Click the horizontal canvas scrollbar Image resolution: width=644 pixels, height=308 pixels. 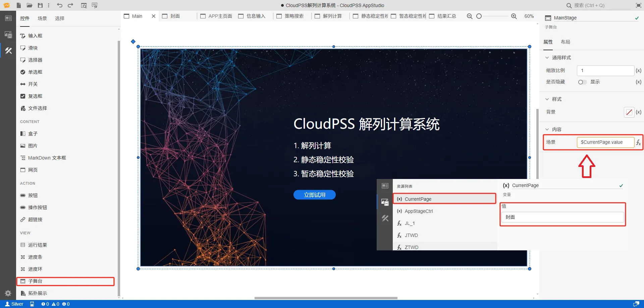[326, 298]
